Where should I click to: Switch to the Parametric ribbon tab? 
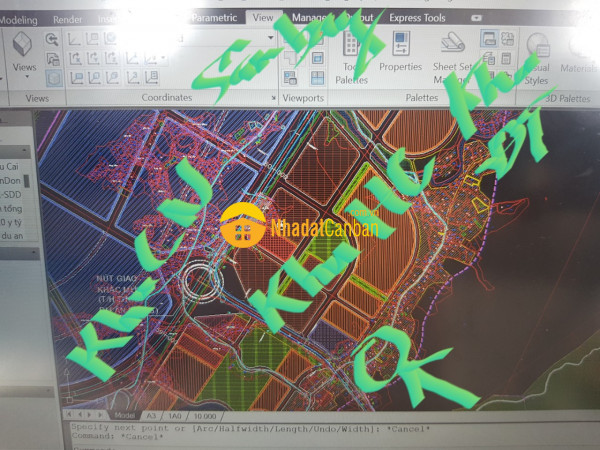[214, 17]
